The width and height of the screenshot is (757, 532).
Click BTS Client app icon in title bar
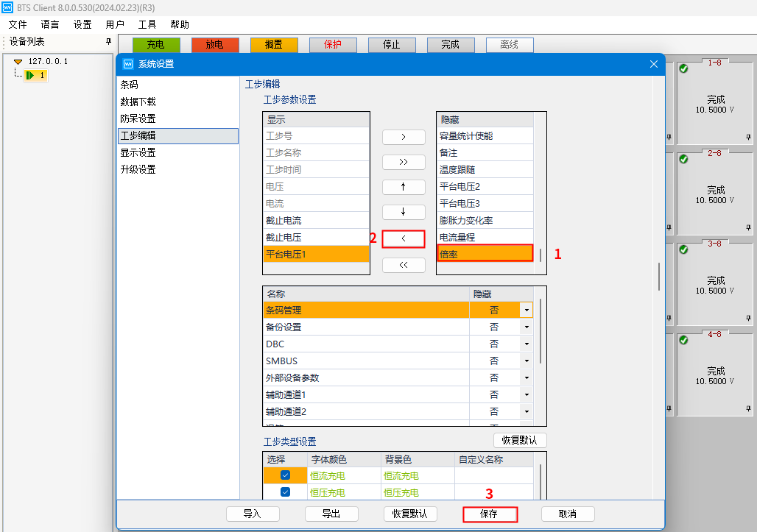click(7, 7)
